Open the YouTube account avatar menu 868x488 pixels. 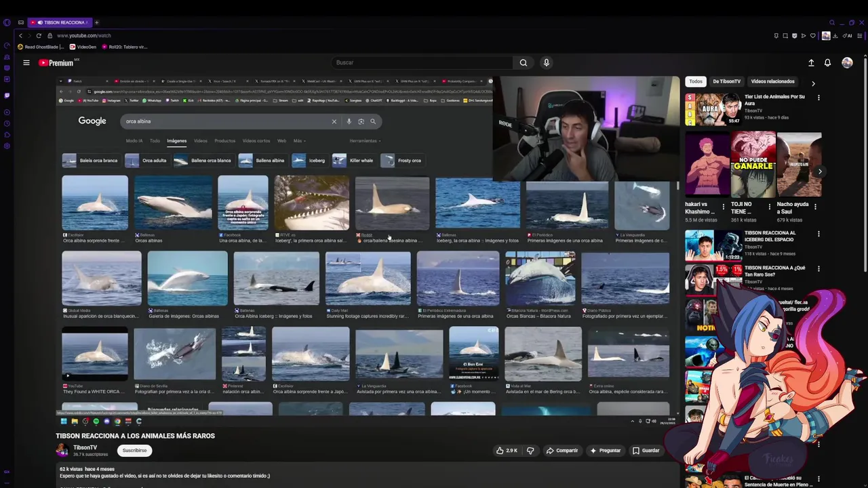(x=847, y=62)
